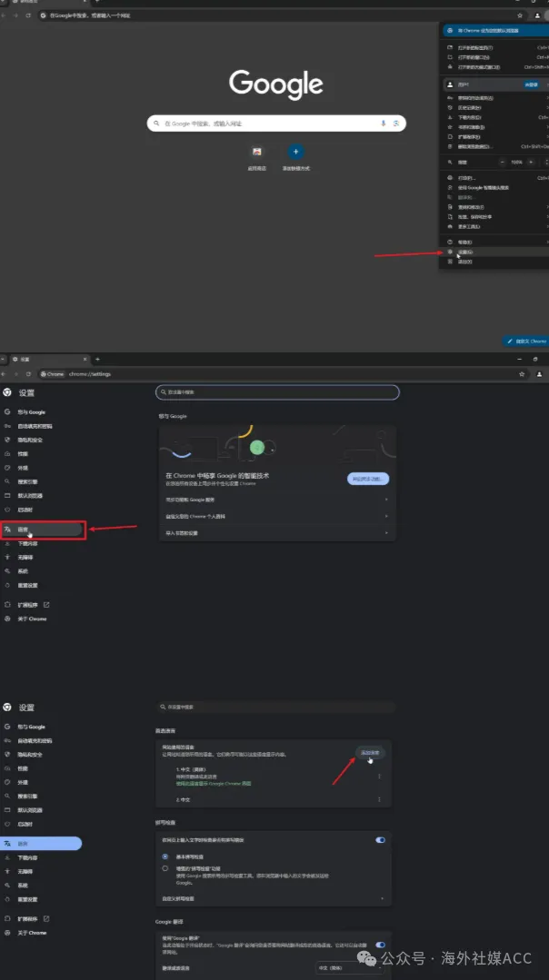Expand the customize Chrome profile row

click(277, 516)
